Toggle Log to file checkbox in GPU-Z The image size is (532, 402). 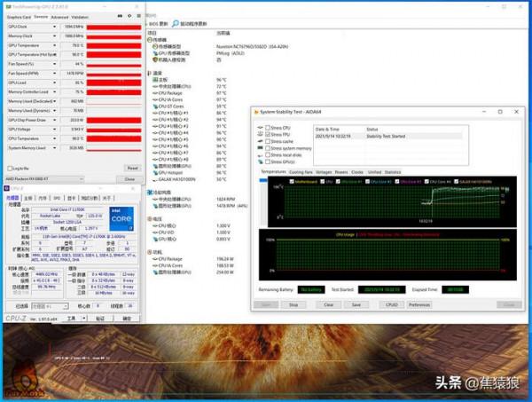(10, 169)
